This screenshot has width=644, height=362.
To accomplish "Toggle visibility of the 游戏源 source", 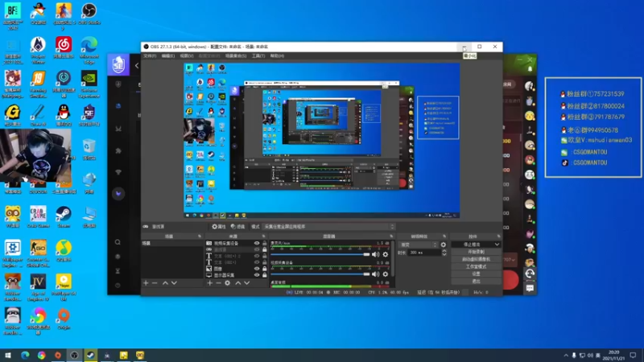I will point(257,249).
